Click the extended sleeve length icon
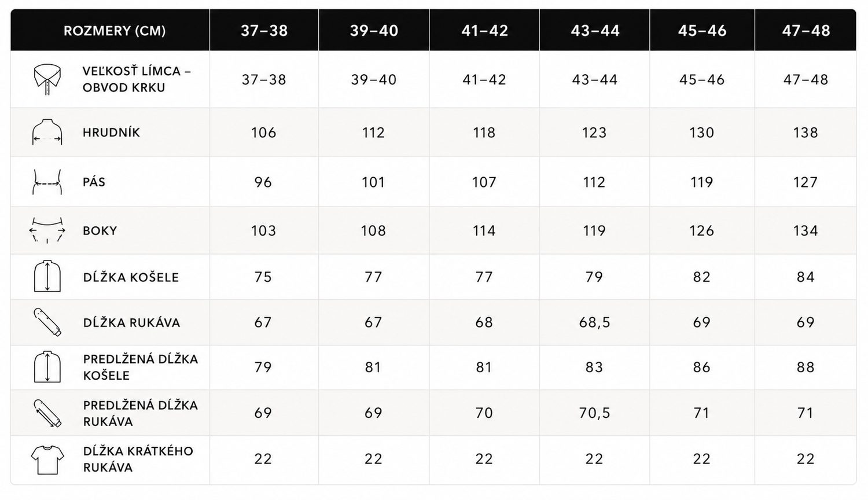This screenshot has height=500, width=868. [x=47, y=413]
